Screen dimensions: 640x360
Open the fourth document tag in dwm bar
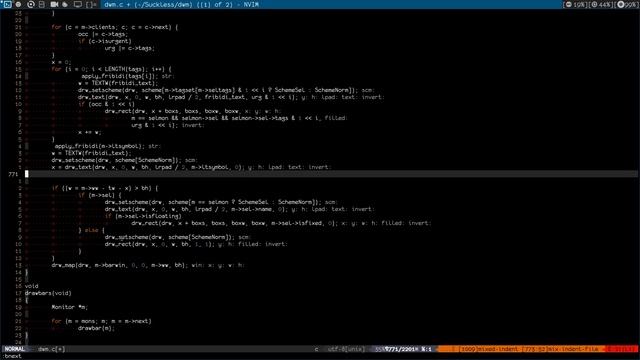tap(42, 4)
